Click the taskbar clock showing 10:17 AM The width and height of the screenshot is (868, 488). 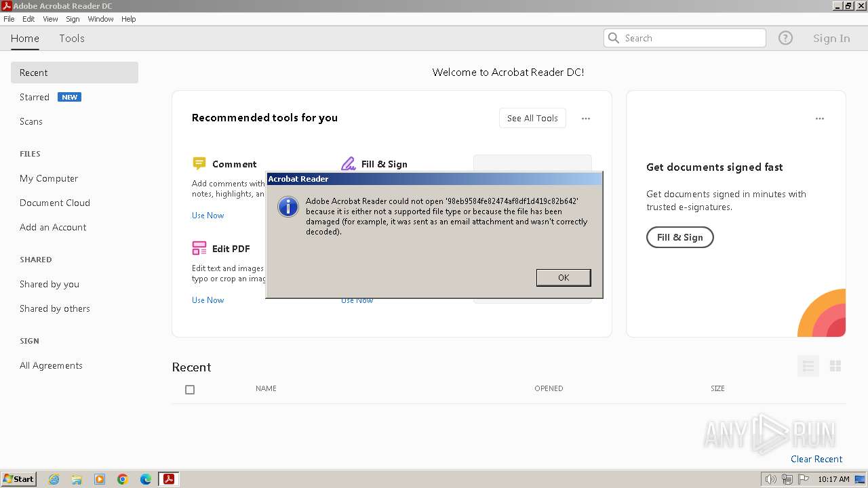pyautogui.click(x=833, y=479)
